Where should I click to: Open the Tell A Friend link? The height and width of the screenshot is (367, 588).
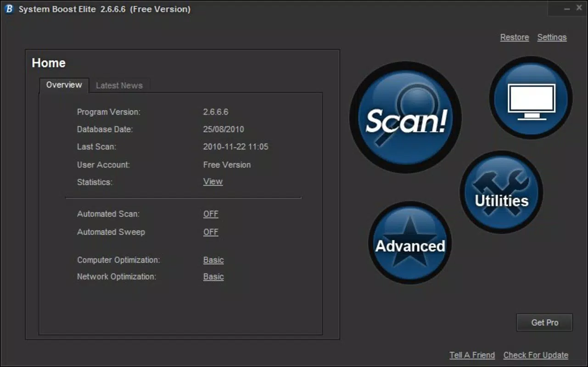coord(472,355)
